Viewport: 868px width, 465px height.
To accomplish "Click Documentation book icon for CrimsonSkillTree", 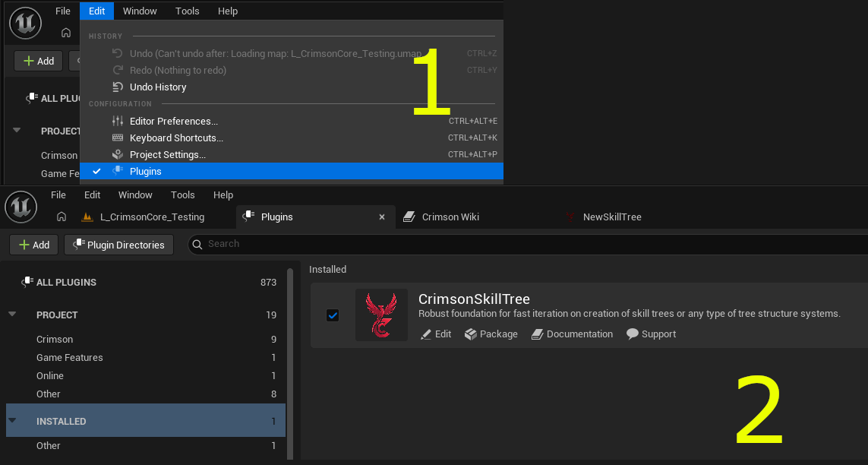I will click(537, 334).
